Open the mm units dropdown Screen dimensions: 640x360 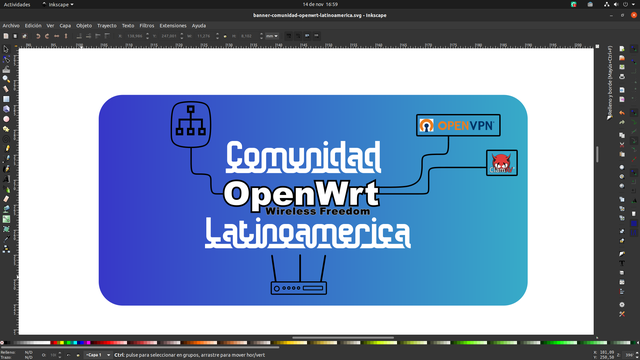(x=272, y=36)
